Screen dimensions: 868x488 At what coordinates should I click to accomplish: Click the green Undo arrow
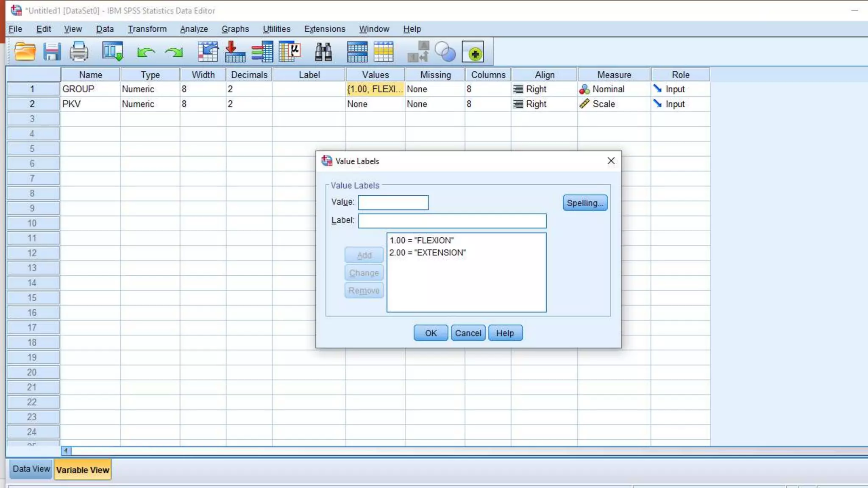145,53
